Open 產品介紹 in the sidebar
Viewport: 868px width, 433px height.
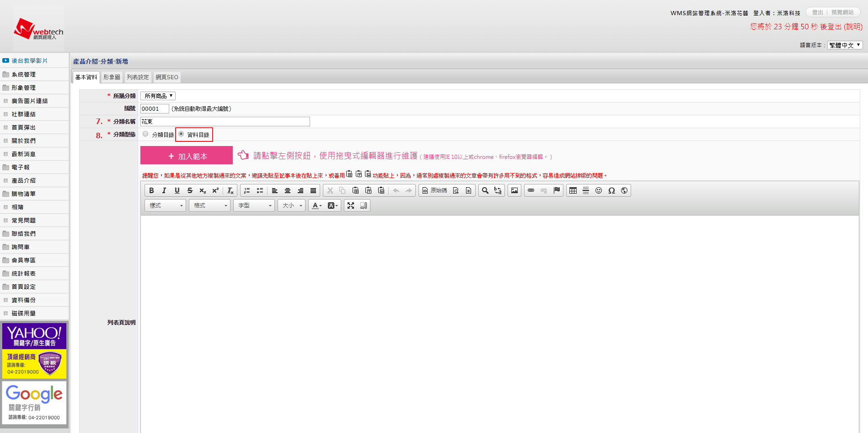24,180
